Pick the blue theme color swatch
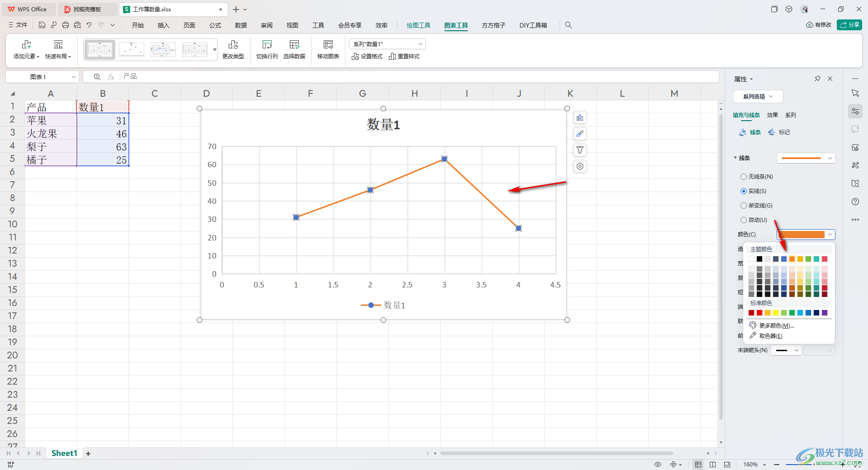Image resolution: width=868 pixels, height=470 pixels. click(x=784, y=259)
